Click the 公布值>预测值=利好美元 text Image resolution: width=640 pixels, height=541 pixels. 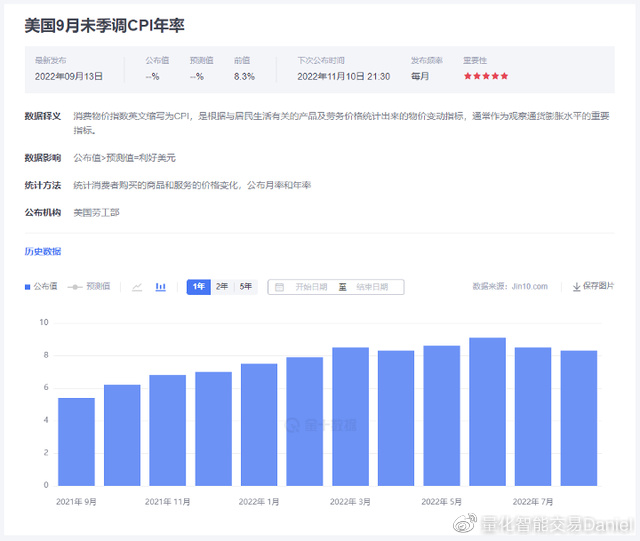(x=124, y=158)
